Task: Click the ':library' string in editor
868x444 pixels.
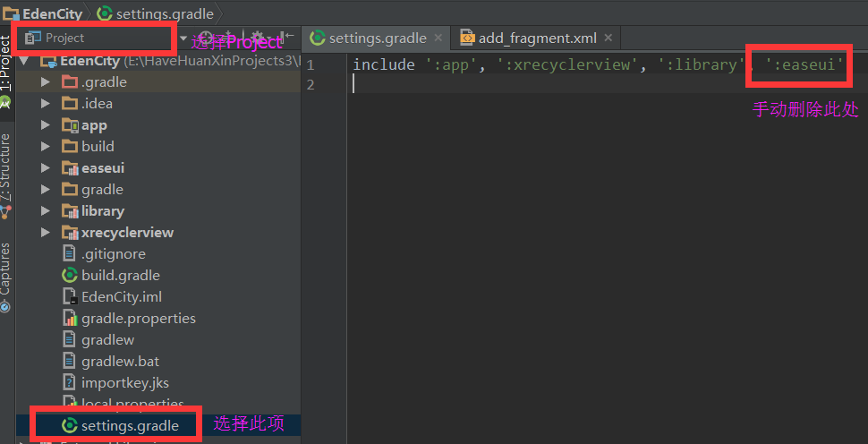Action: (x=700, y=64)
